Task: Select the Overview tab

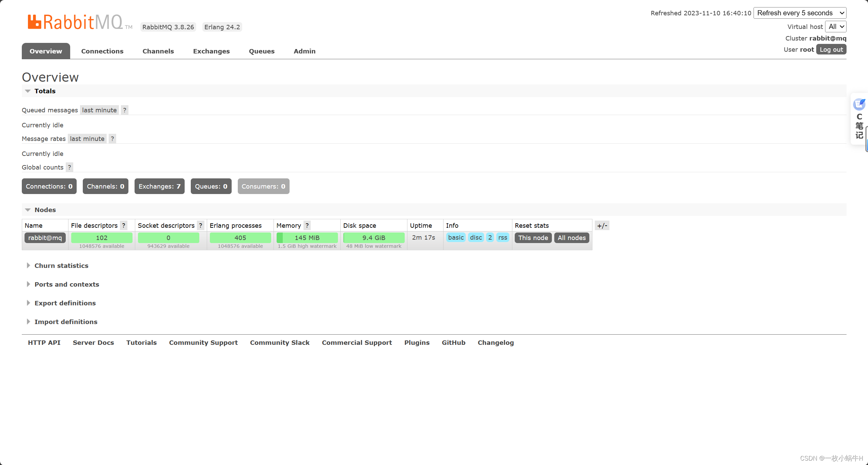Action: (46, 51)
